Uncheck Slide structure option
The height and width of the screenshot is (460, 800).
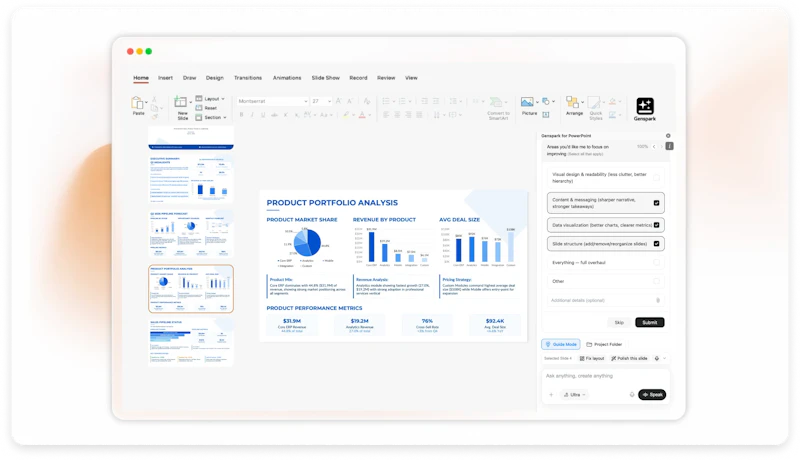pyautogui.click(x=657, y=244)
